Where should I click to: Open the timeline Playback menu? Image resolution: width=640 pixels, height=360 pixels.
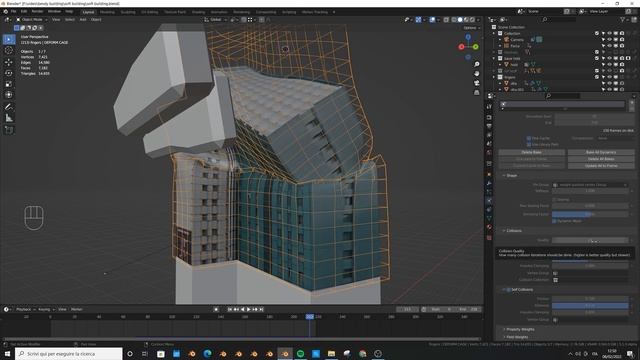[x=25, y=309]
